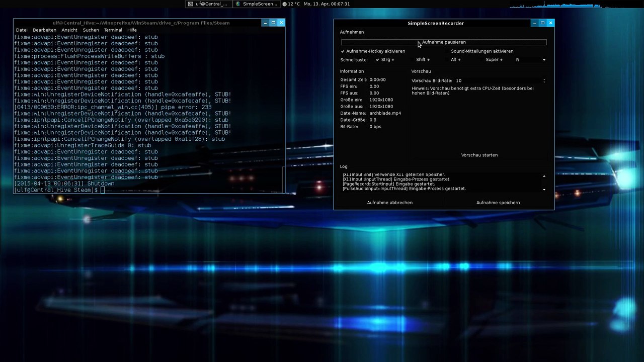This screenshot has width=644, height=362.
Task: Click the Bit-Rate value 0 bps
Action: (x=375, y=127)
